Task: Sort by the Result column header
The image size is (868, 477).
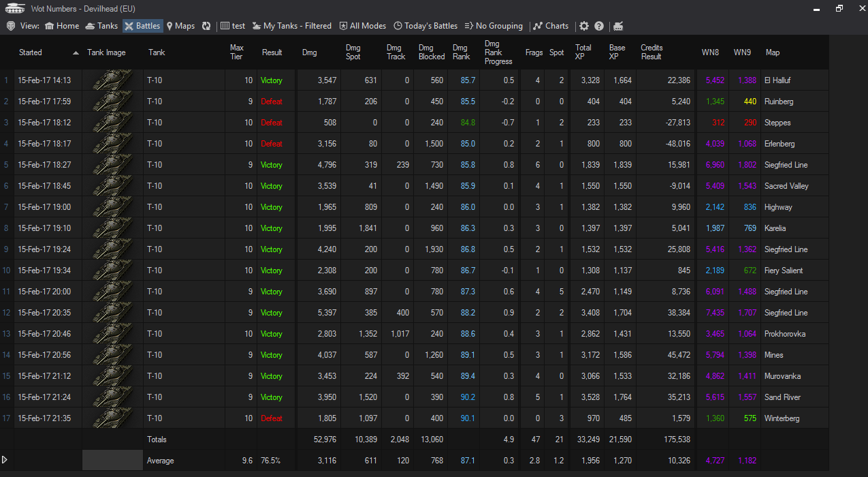Action: (277, 52)
